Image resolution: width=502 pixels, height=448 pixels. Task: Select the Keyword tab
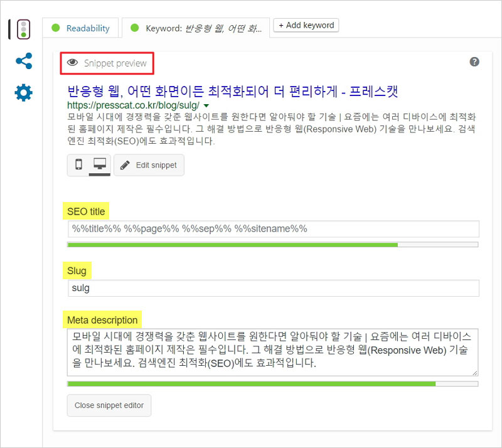(196, 28)
